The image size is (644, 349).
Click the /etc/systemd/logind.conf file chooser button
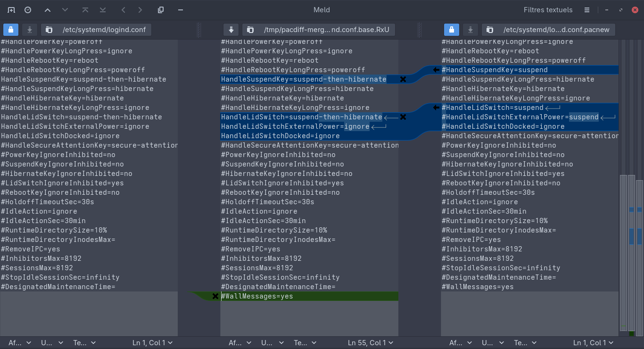click(x=96, y=30)
